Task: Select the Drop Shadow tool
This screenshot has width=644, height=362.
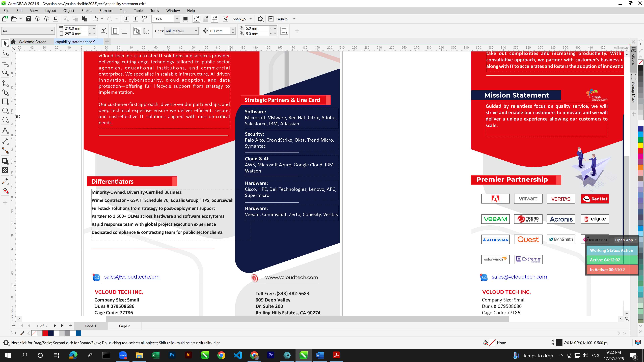Action: click(5, 161)
